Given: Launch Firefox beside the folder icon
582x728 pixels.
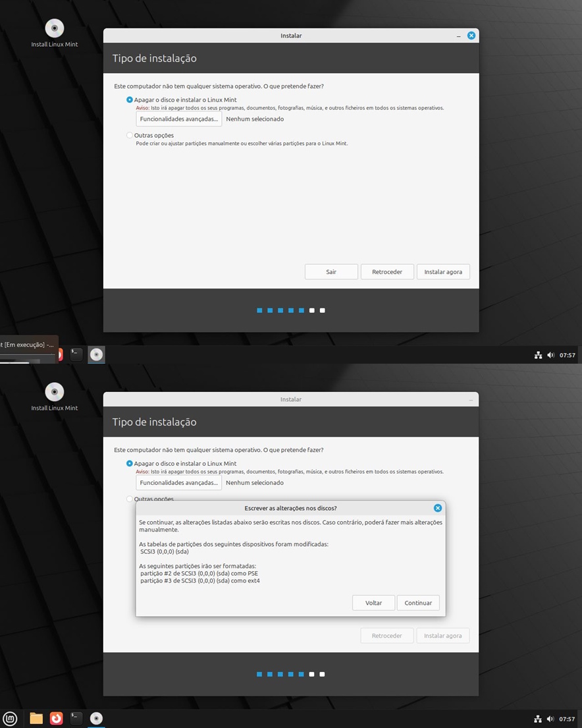Looking at the screenshot, I should click(57, 718).
